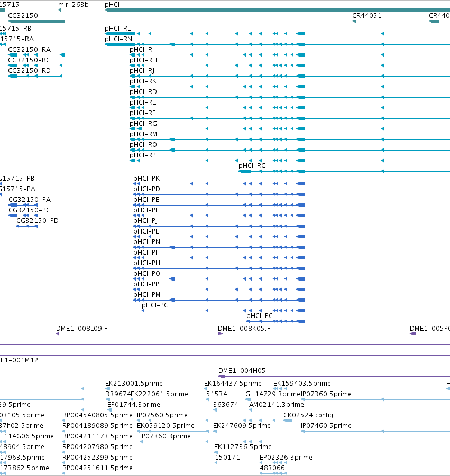450x476 pixels.
Task: Click CG32150-PA protein label
Action: pos(30,200)
